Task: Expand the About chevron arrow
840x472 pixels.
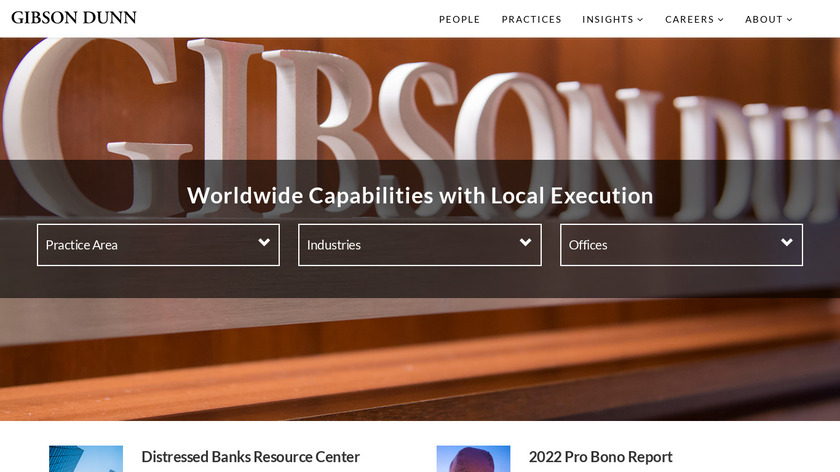Action: [x=790, y=19]
